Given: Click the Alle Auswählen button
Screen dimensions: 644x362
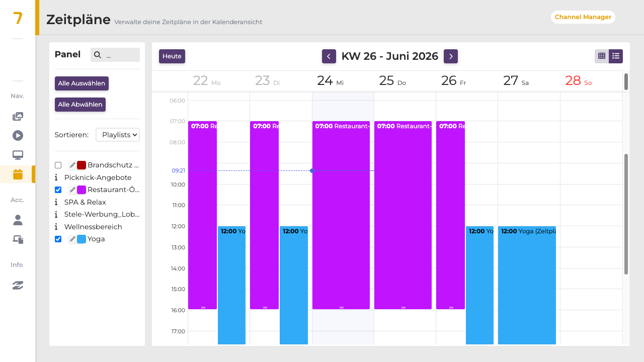Looking at the screenshot, I should pos(82,83).
